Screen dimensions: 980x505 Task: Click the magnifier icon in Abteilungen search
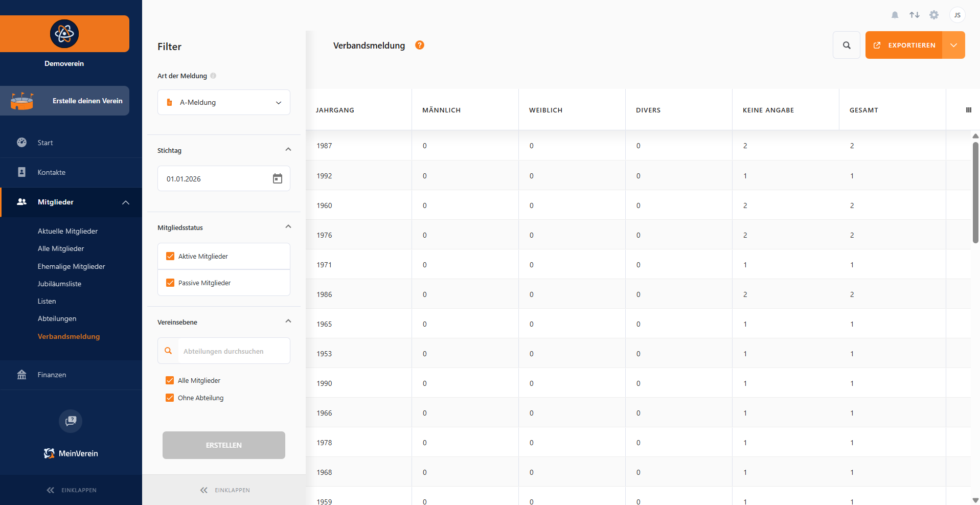pyautogui.click(x=168, y=351)
